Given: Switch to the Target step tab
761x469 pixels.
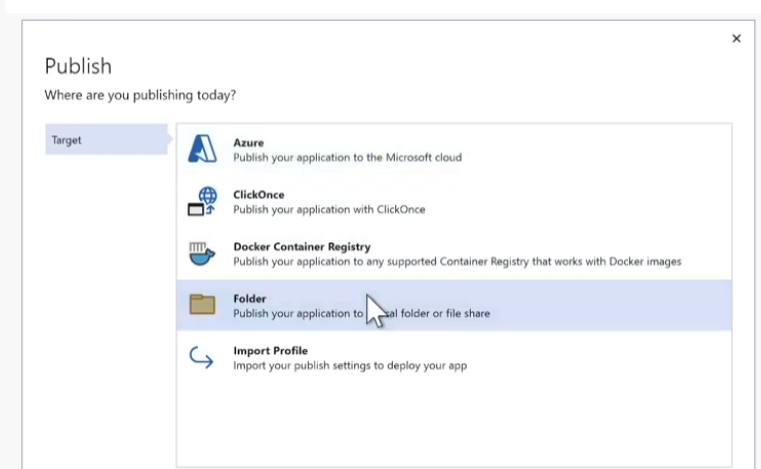Looking at the screenshot, I should (106, 140).
